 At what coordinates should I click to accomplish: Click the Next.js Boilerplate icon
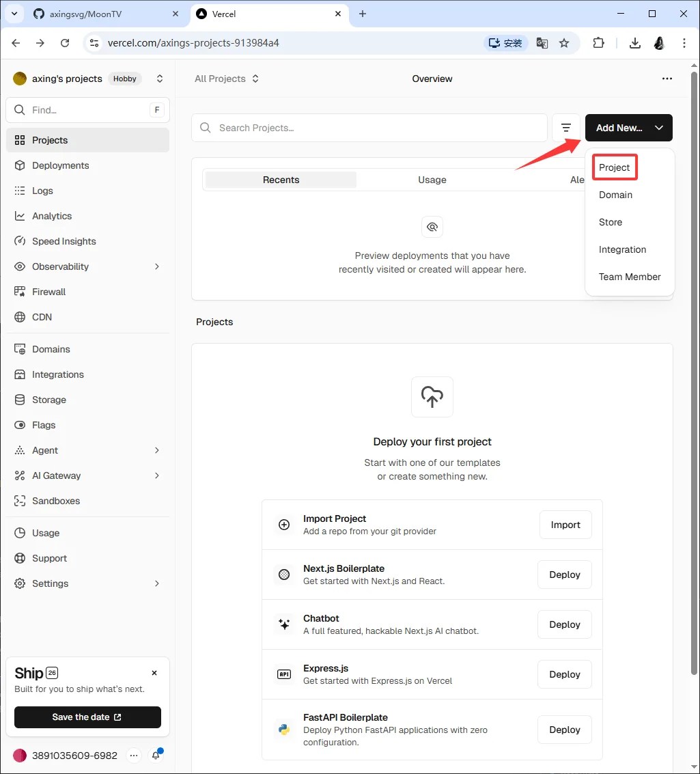click(284, 575)
